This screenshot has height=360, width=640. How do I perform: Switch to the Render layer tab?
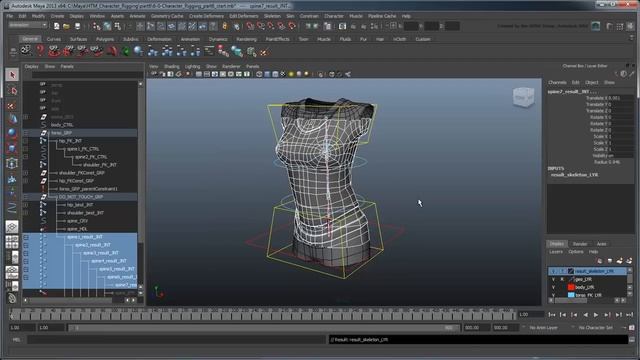click(580, 244)
